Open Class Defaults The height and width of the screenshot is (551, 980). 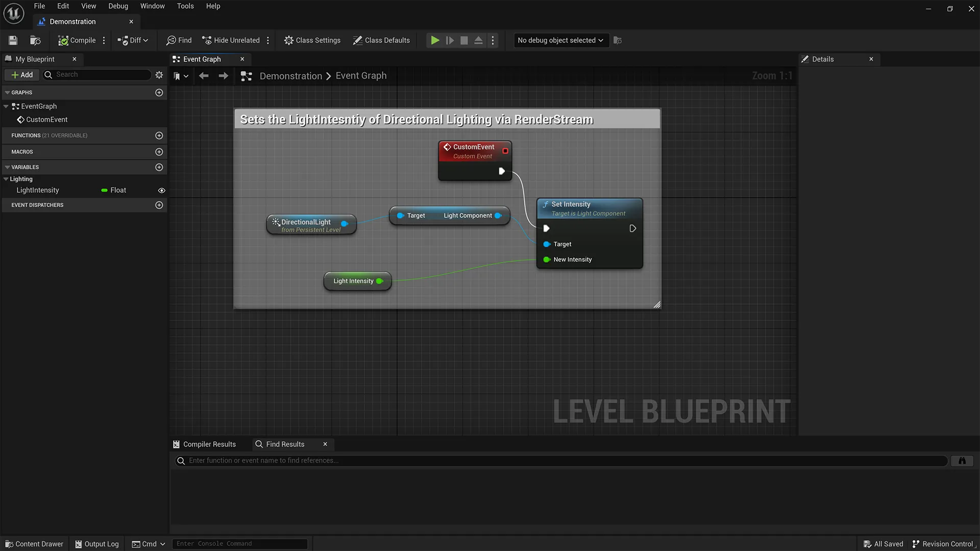pyautogui.click(x=381, y=40)
